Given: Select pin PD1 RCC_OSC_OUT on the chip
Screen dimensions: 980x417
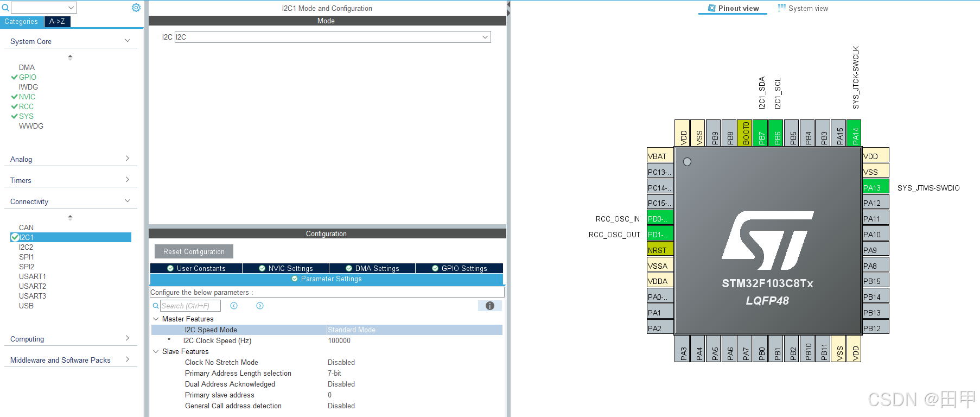Looking at the screenshot, I should pos(660,234).
